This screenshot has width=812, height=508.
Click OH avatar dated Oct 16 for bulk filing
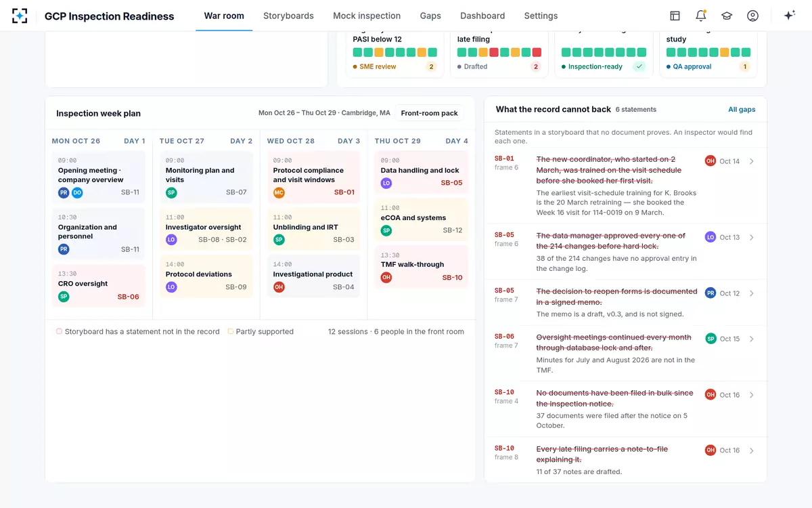tap(710, 395)
